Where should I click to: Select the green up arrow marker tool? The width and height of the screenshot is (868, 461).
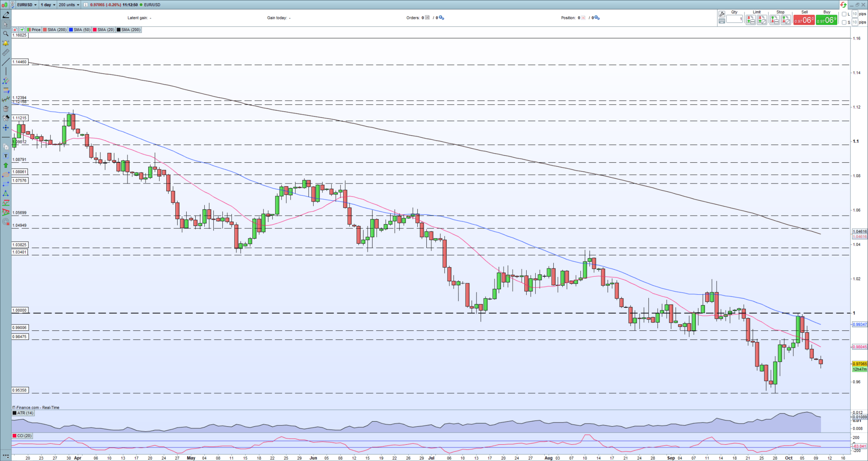(5, 165)
